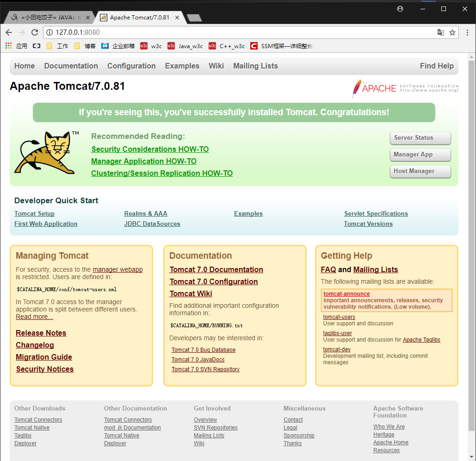Open Home in the Tomcat nav bar
476x461 pixels.
[25, 66]
